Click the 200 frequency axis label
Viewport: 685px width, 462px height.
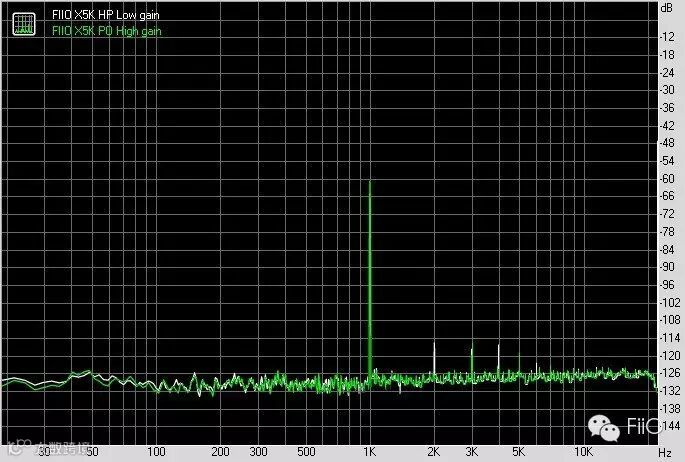(220, 452)
